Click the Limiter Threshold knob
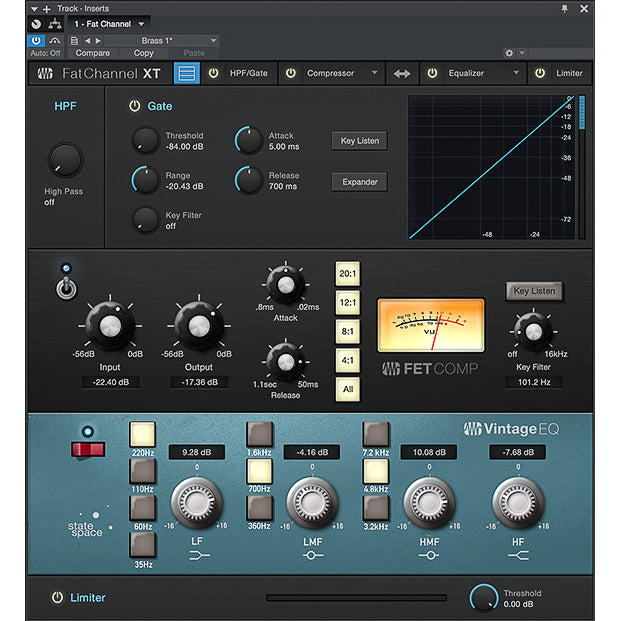621x621 pixels. click(x=484, y=598)
